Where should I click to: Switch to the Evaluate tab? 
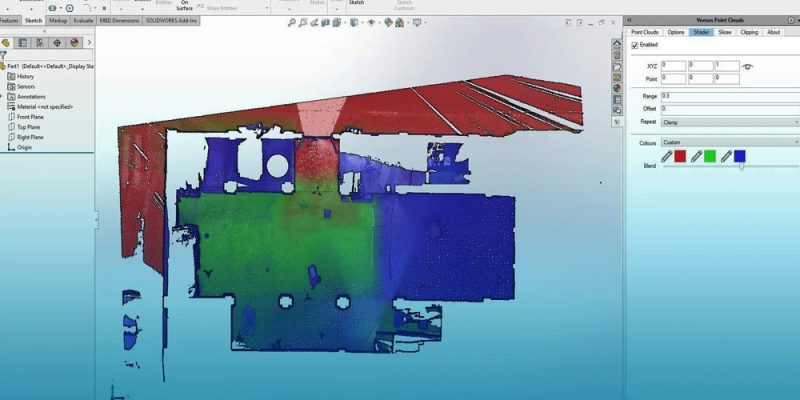tap(84, 20)
